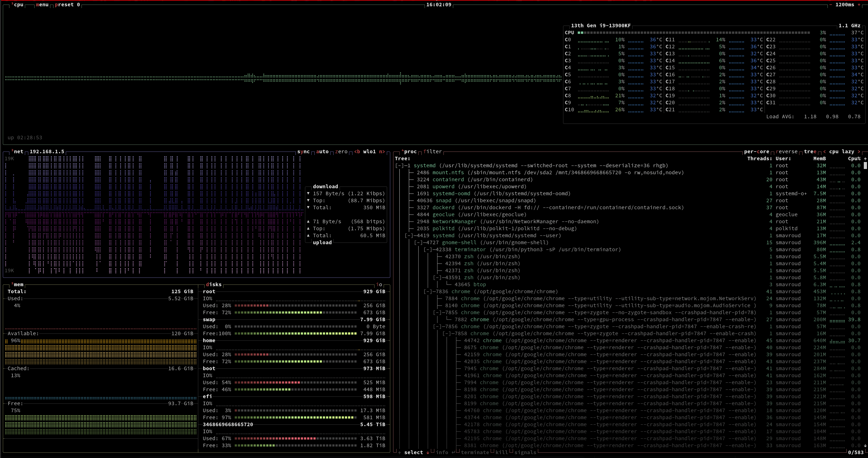Click the process list scrollbar handle
The height and width of the screenshot is (458, 868).
coord(865,166)
